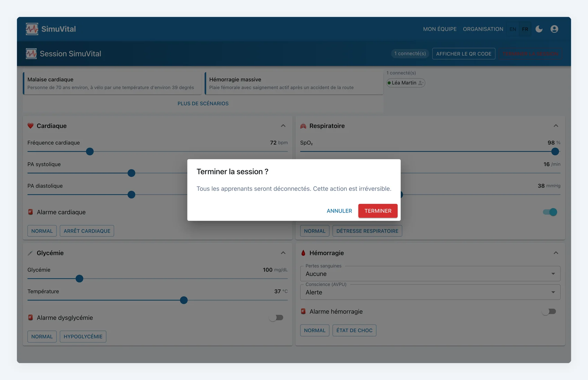Click the 98 % SpO₂ value

point(554,142)
